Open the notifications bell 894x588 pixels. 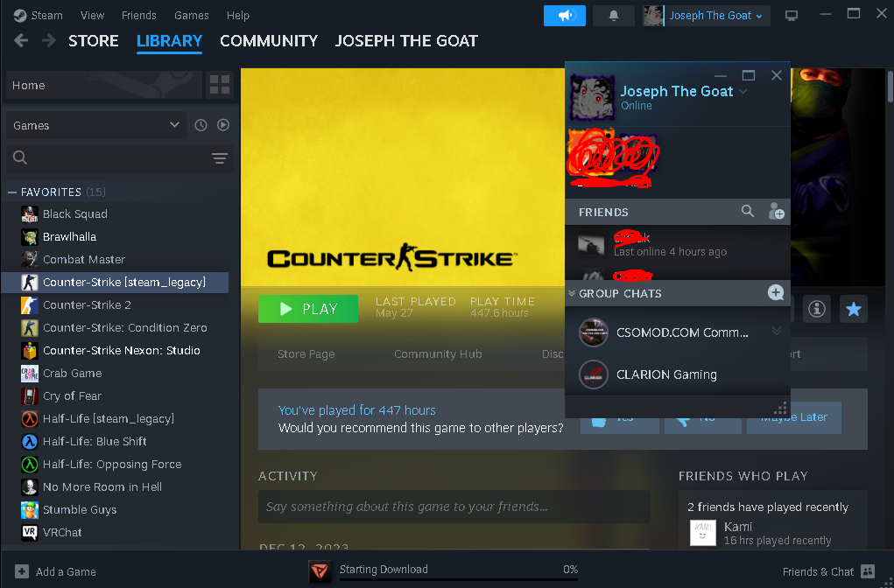coord(613,16)
